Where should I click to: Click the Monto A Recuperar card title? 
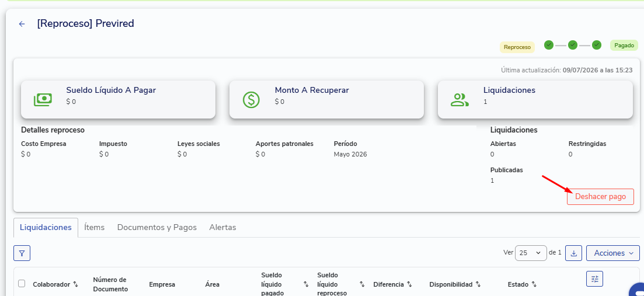(312, 90)
